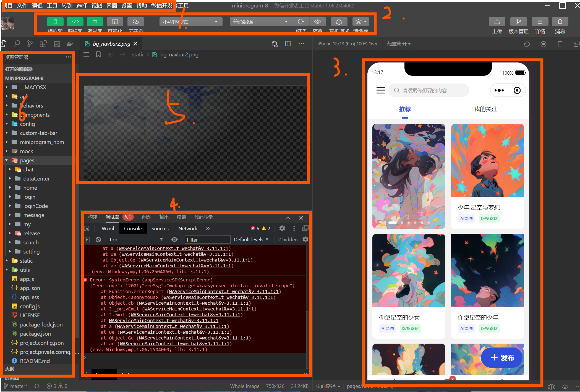Start real device debugging (真机调试)
The image size is (580, 392).
point(339,22)
